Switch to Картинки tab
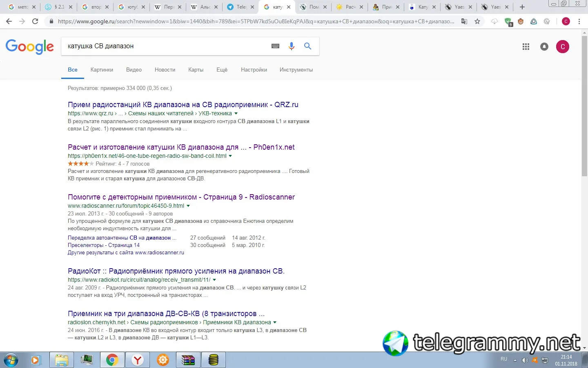The image size is (588, 368). [102, 70]
